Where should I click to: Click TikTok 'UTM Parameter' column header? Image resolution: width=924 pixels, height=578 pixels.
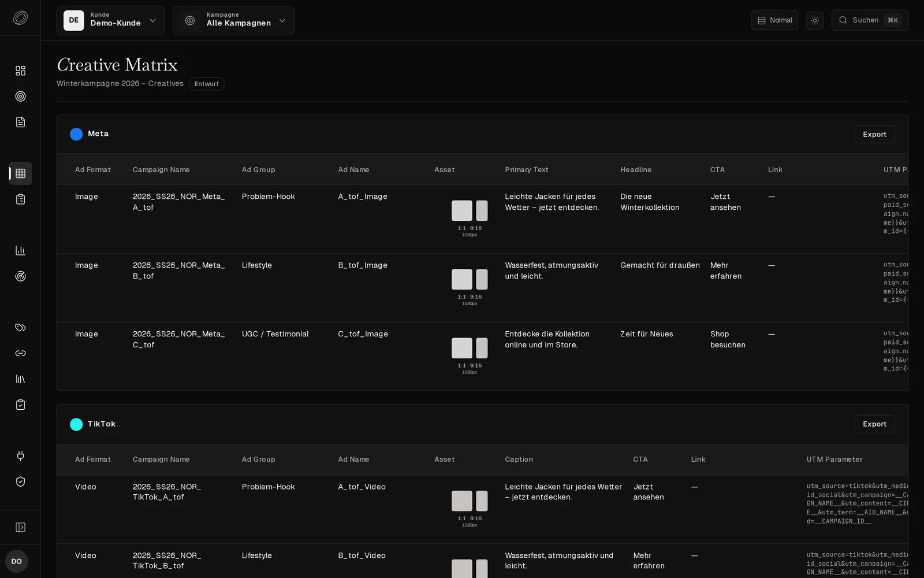click(834, 460)
